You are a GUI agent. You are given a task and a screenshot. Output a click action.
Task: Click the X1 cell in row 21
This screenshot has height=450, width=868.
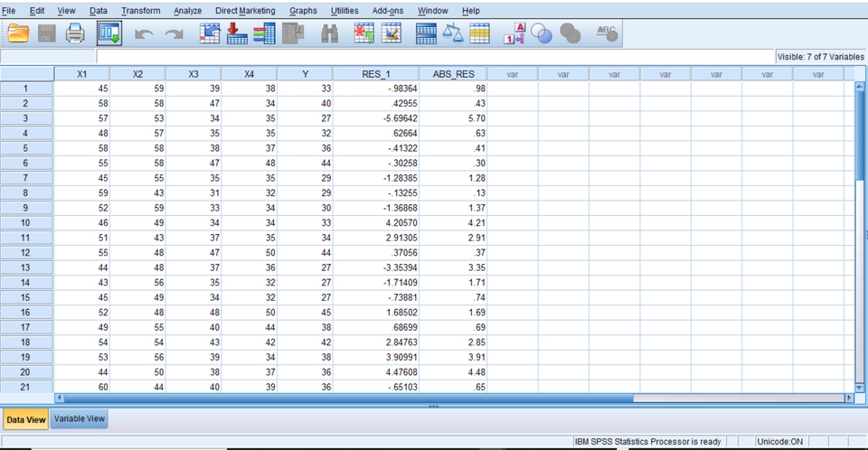[82, 387]
